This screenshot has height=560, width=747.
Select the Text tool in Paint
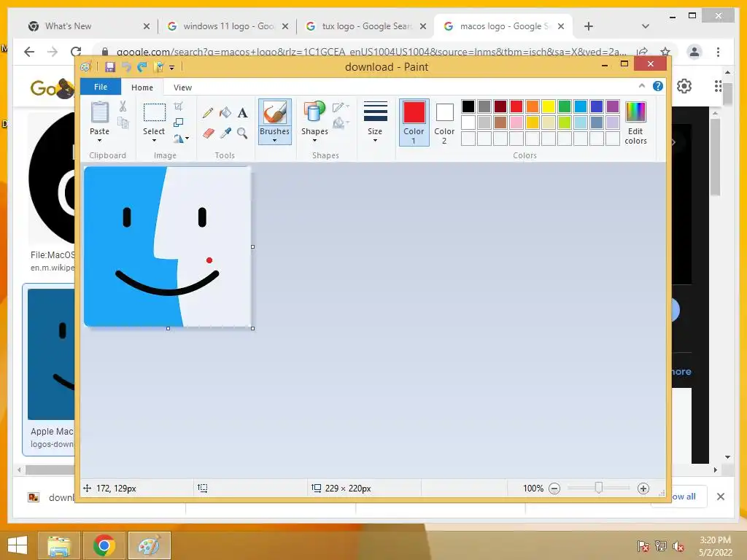coord(242,113)
